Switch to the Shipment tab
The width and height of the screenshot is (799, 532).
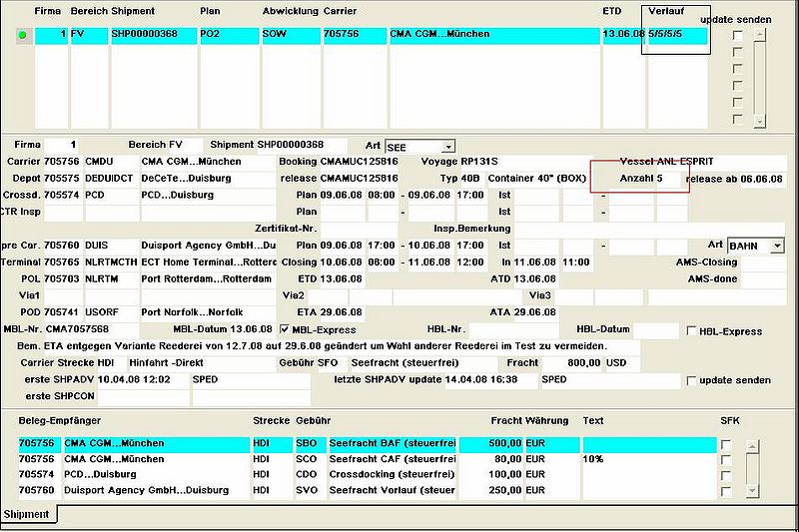28,514
